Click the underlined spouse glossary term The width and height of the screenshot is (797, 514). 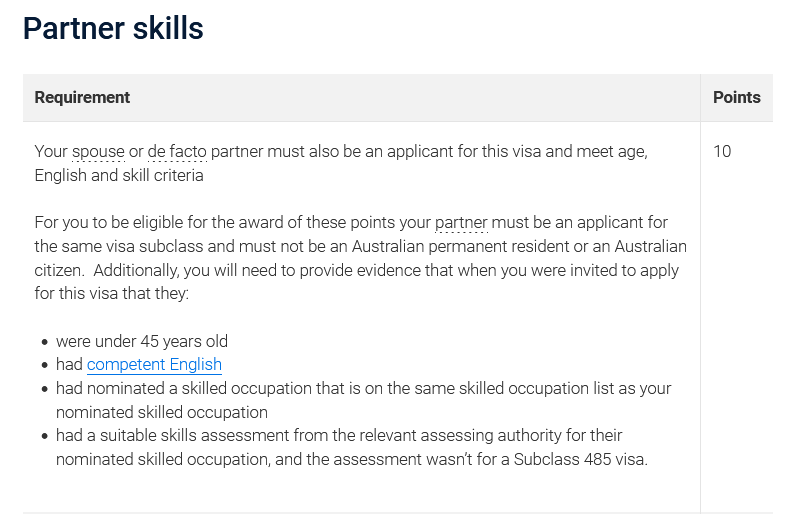tap(98, 152)
